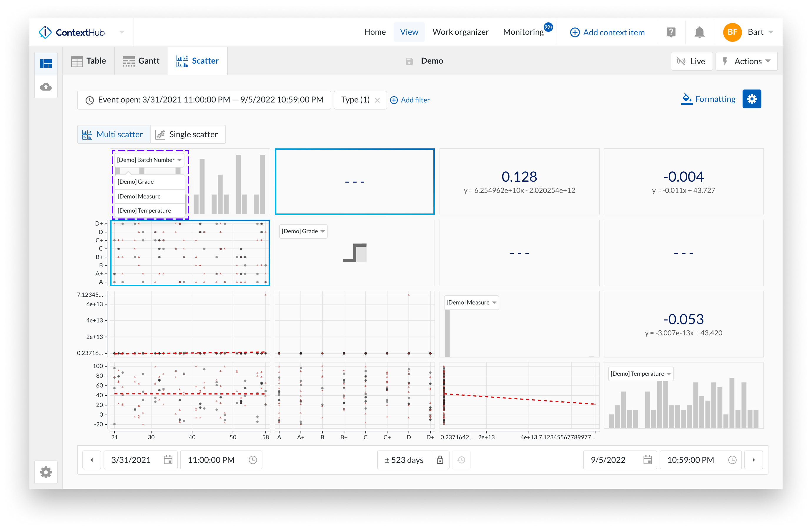
Task: Click the dashboard layout sidebar icon
Action: 46,64
